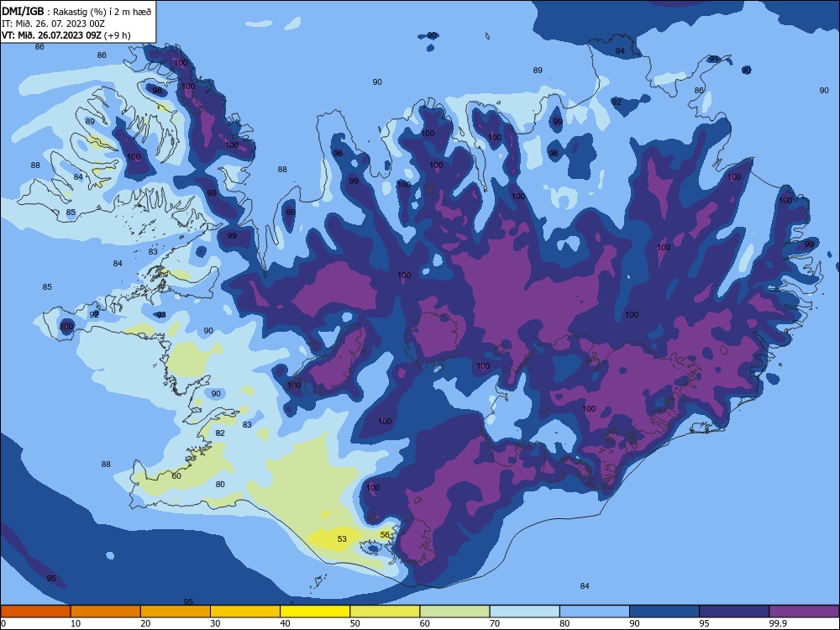Click the title line 'DMI/IGB : Rakastig (%) í 2 m hæð'
840x630 pixels.
pos(77,12)
